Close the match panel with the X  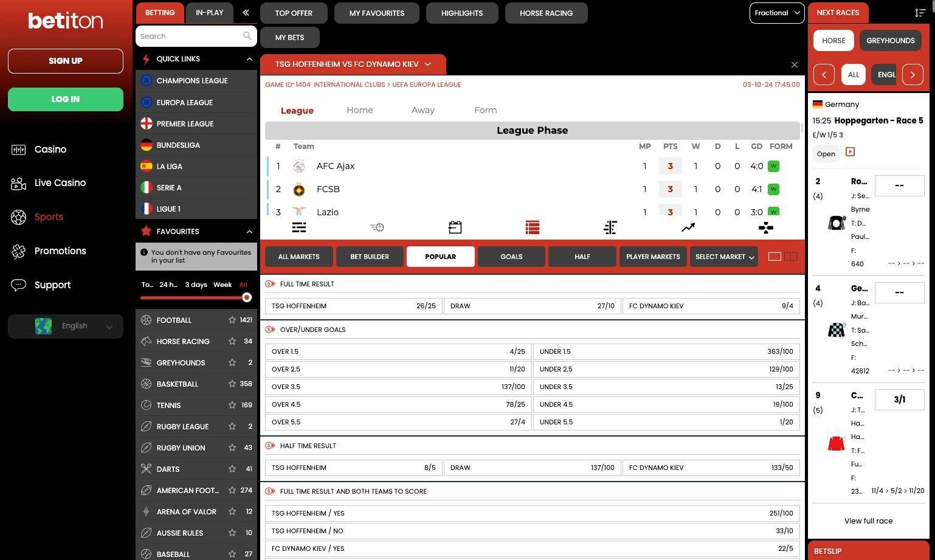tap(794, 64)
